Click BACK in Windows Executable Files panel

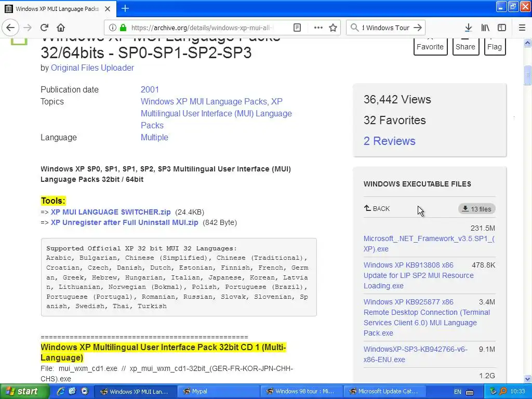[x=377, y=208]
